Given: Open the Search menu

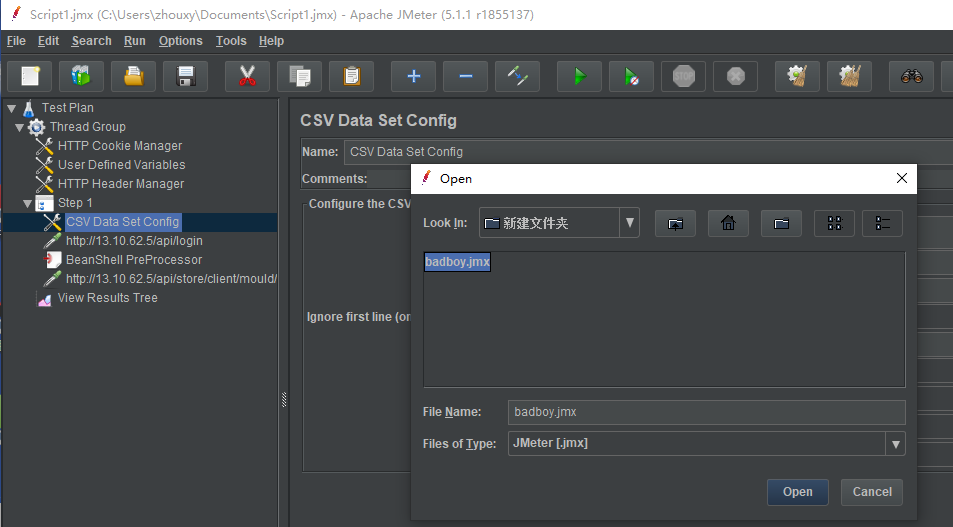Looking at the screenshot, I should pos(91,41).
